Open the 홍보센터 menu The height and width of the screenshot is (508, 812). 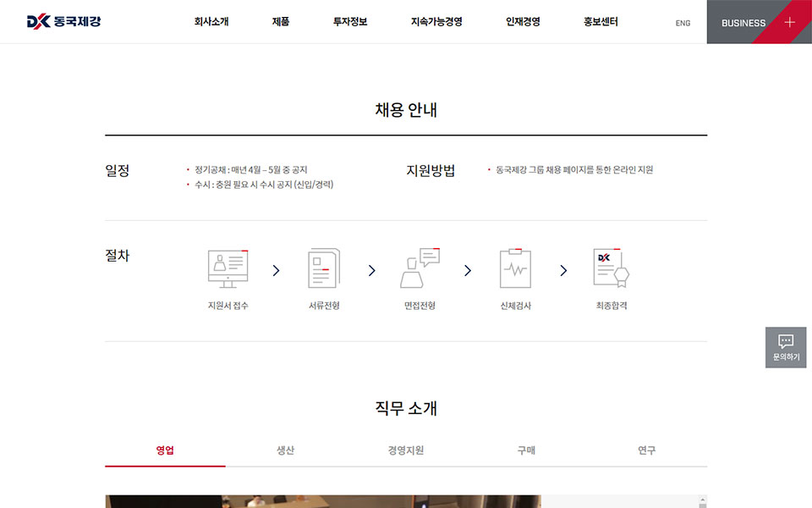601,22
